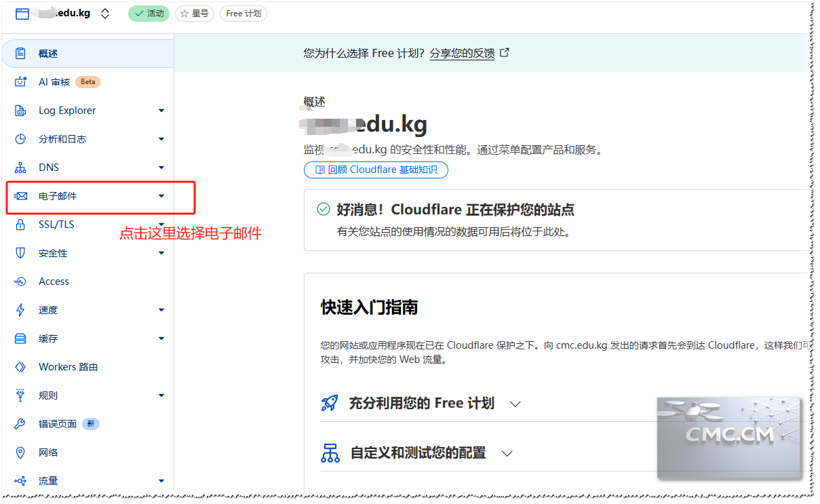Expand the 分析和日志 submenu arrow
Screen dimensions: 820x504
pyautogui.click(x=161, y=139)
